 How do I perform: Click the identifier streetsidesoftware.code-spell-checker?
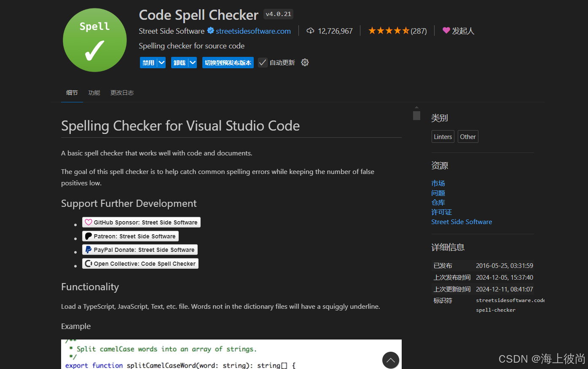point(510,305)
